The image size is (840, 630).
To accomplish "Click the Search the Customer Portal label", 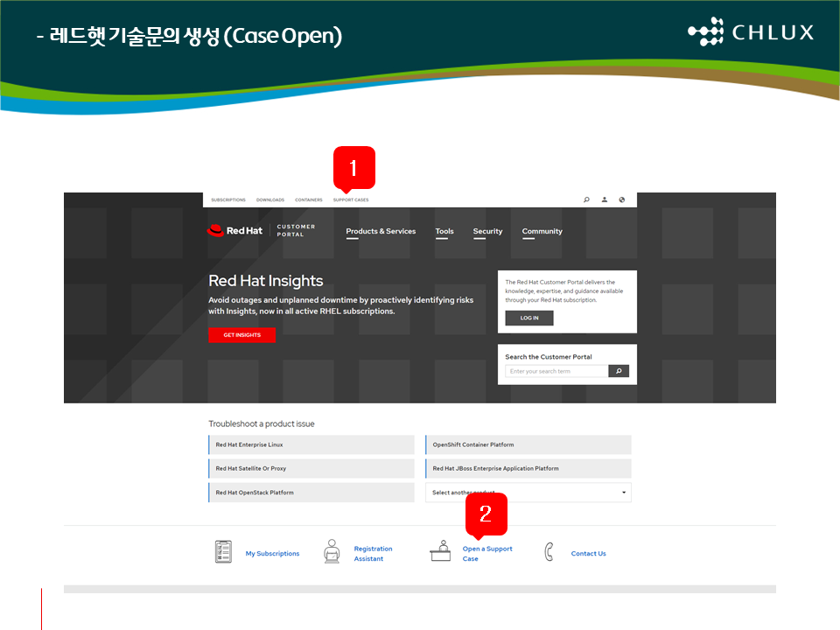I will 549,357.
